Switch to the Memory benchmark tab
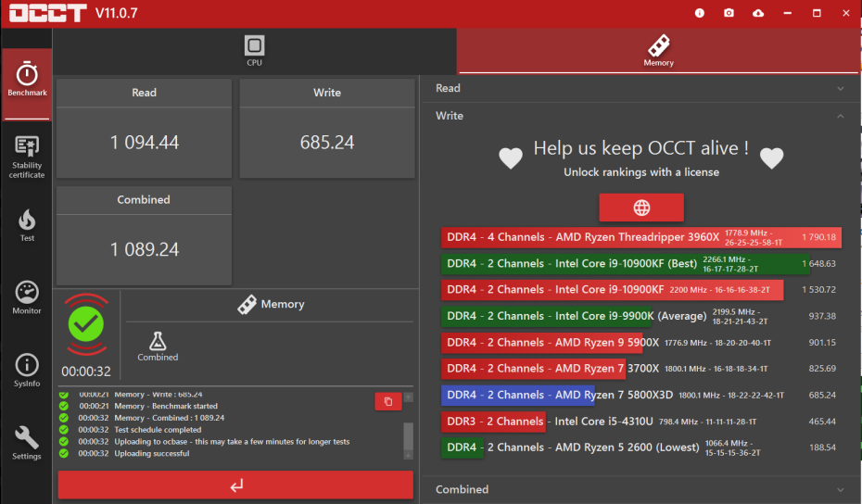The image size is (862, 504). [659, 51]
